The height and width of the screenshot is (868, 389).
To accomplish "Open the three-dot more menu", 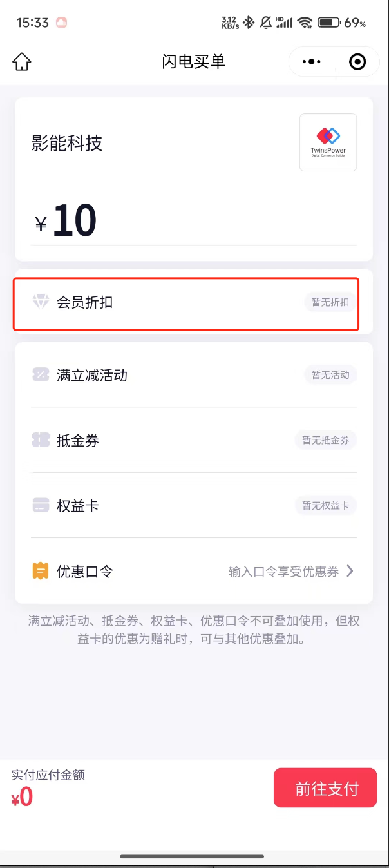I will pyautogui.click(x=312, y=62).
